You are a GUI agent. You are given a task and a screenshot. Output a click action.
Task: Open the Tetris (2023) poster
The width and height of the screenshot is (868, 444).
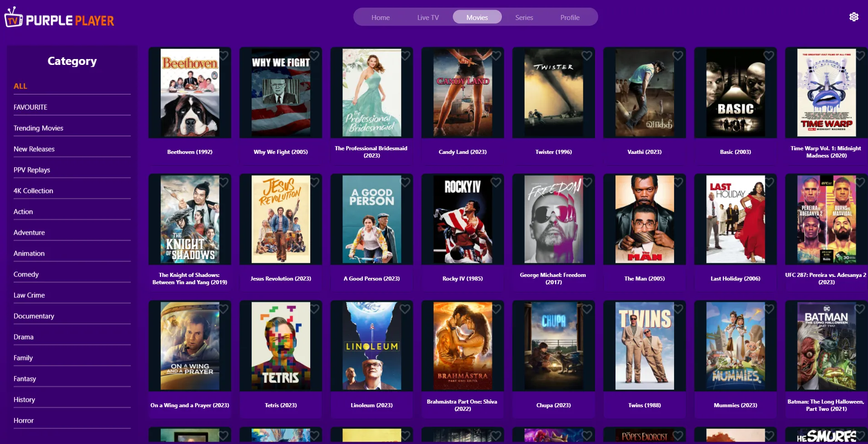click(x=281, y=346)
